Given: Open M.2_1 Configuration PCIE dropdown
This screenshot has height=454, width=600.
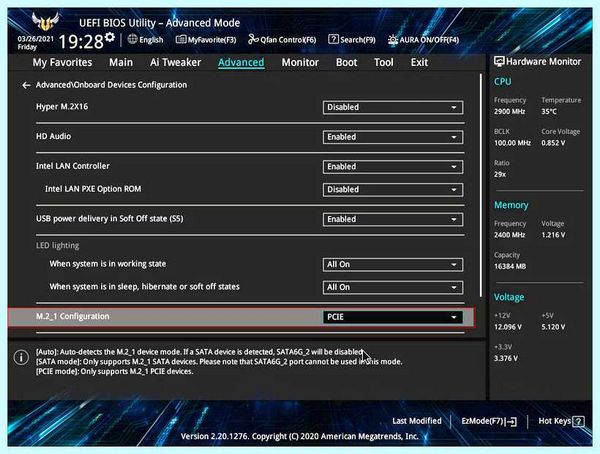Looking at the screenshot, I should tap(393, 317).
